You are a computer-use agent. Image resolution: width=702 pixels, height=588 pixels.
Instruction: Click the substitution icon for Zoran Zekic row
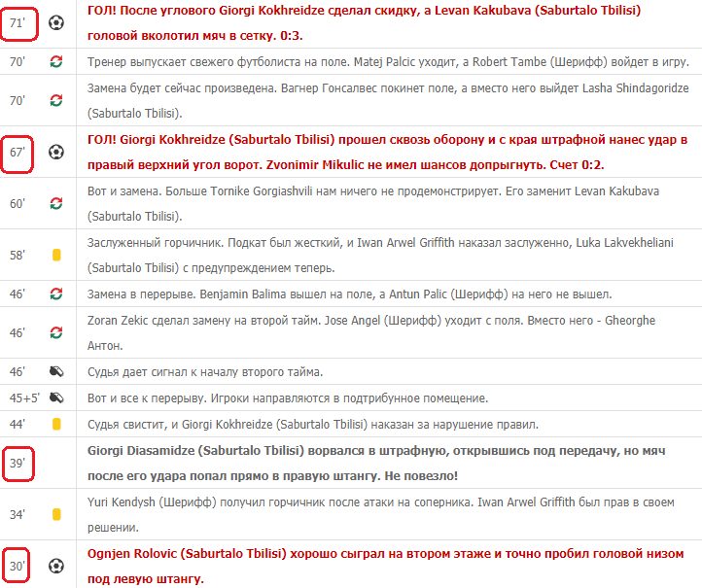tap(55, 332)
